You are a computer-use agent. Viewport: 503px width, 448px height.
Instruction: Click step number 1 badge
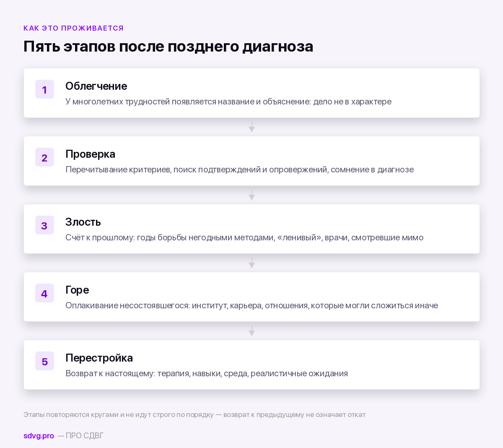[44, 89]
